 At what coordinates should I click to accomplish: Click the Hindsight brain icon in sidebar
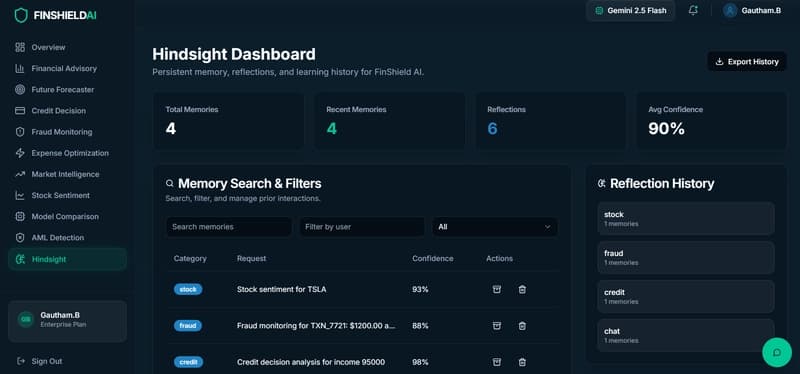click(20, 259)
